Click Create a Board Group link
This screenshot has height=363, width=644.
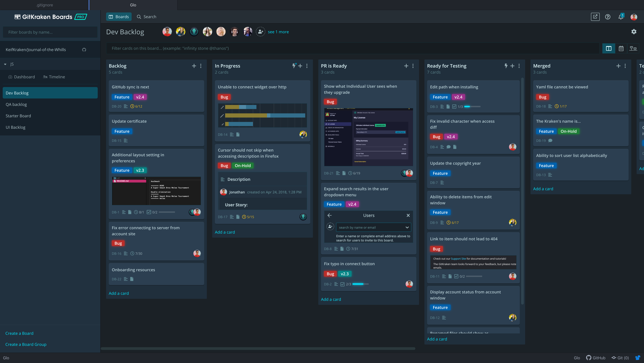(x=26, y=344)
